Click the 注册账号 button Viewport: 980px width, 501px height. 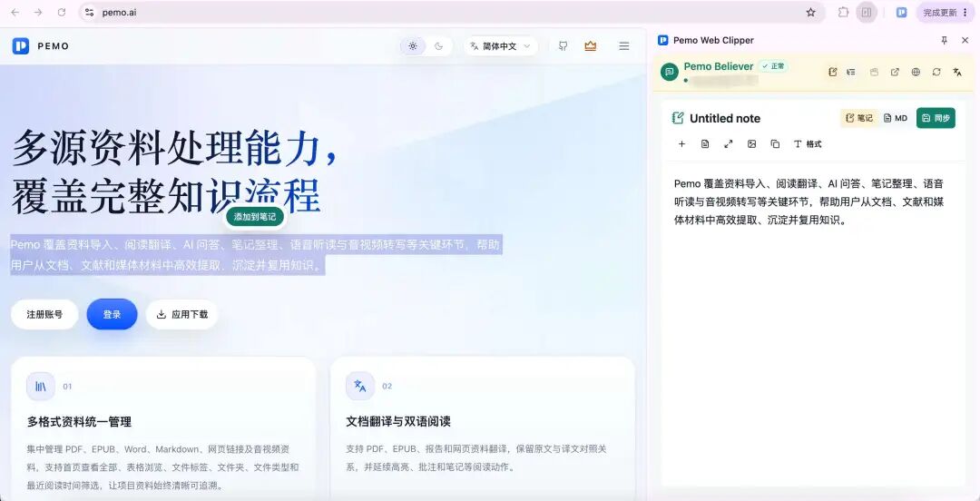point(44,315)
